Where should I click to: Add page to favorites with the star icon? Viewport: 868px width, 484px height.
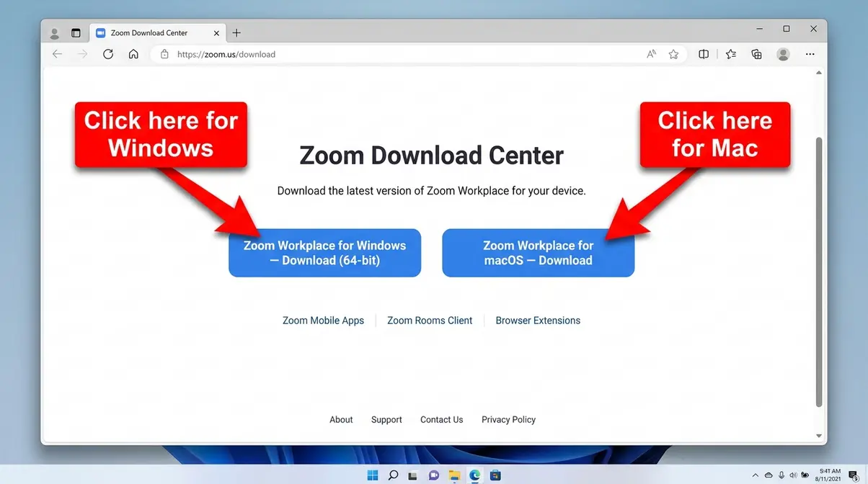[673, 54]
